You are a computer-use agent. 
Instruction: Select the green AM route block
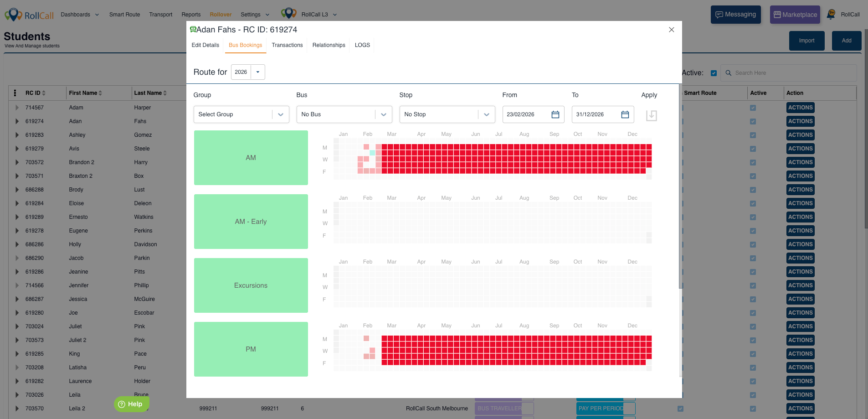point(251,158)
